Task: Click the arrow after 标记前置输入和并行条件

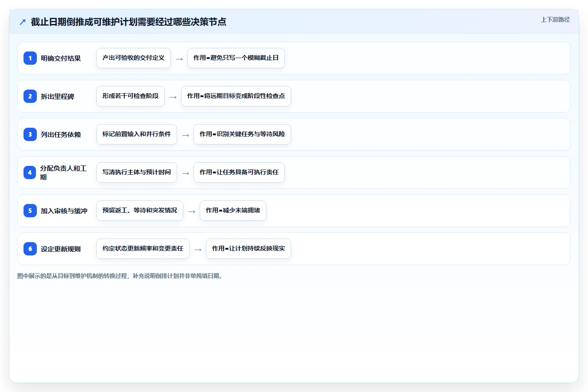Action: tap(185, 135)
